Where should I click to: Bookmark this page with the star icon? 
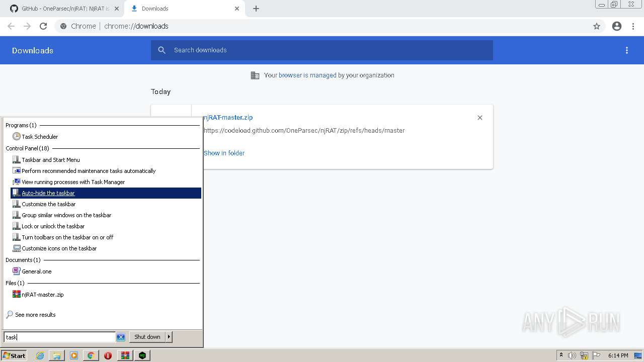point(597,26)
